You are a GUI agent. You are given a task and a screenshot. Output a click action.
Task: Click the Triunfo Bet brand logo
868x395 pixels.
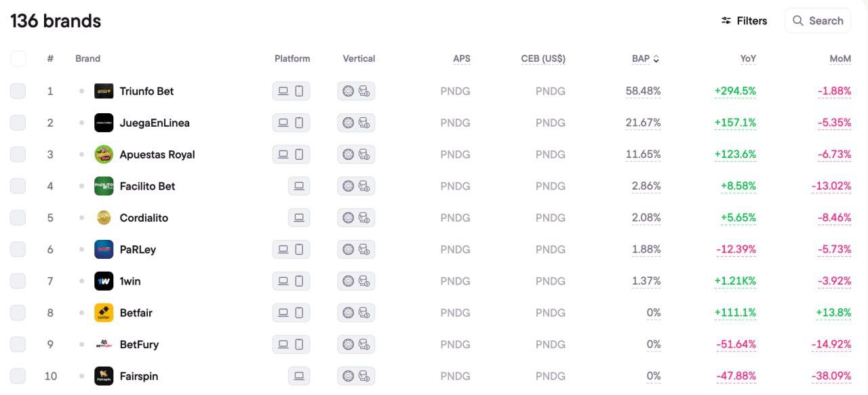click(104, 91)
